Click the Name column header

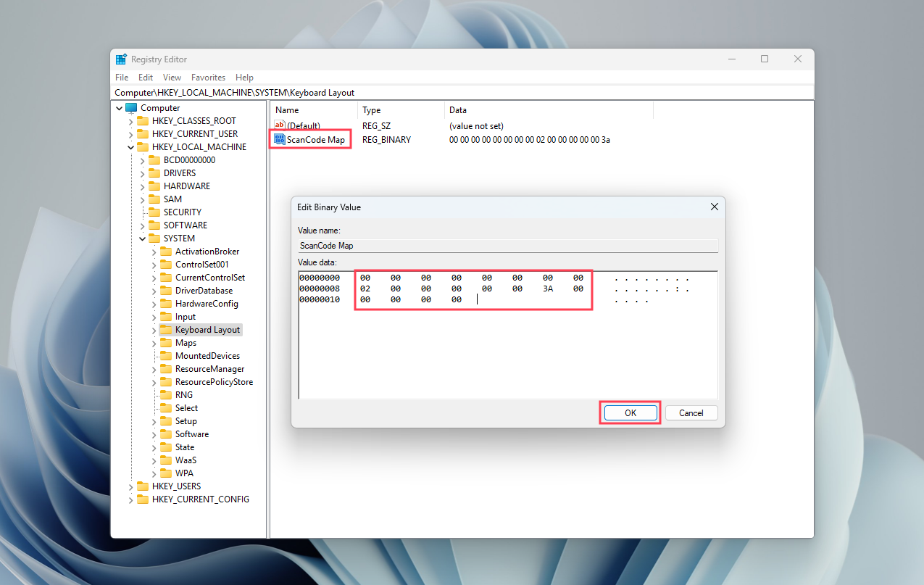pos(315,110)
